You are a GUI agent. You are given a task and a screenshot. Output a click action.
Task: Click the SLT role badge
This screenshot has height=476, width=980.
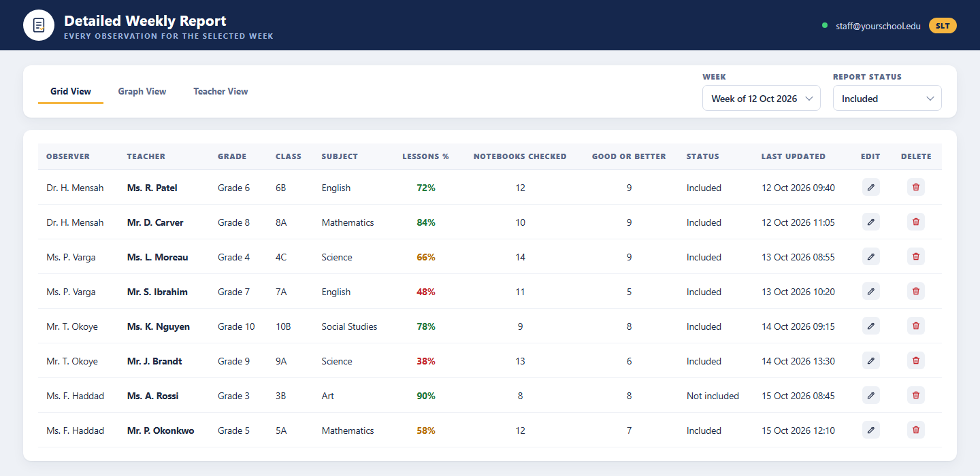[x=943, y=26]
